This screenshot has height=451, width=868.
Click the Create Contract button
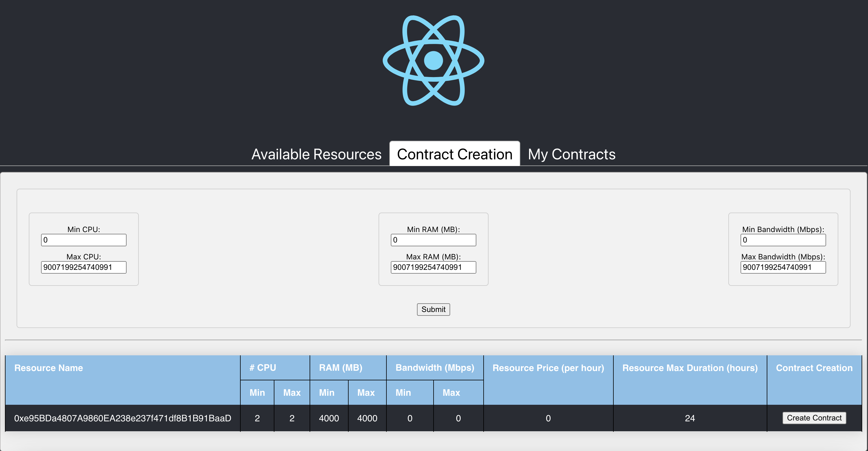pyautogui.click(x=814, y=418)
